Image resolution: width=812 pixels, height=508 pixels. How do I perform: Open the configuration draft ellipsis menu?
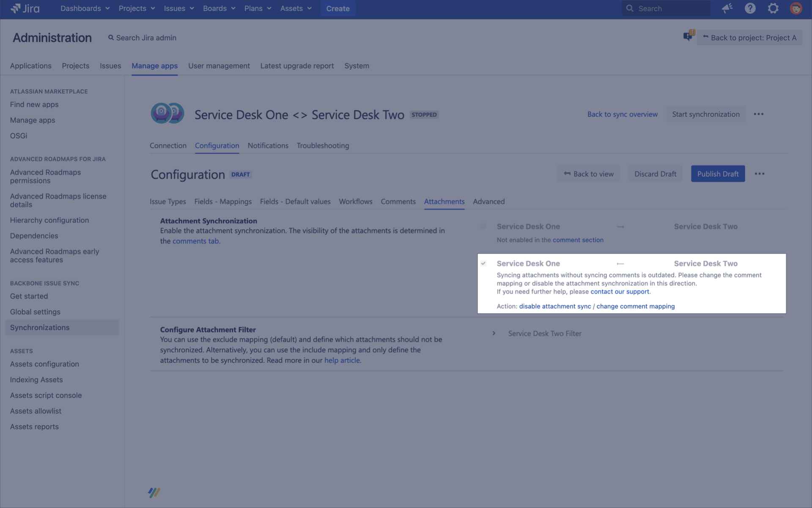759,174
